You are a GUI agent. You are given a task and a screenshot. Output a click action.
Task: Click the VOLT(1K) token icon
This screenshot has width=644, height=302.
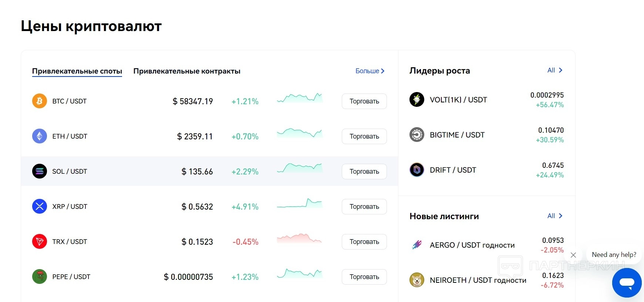(417, 99)
